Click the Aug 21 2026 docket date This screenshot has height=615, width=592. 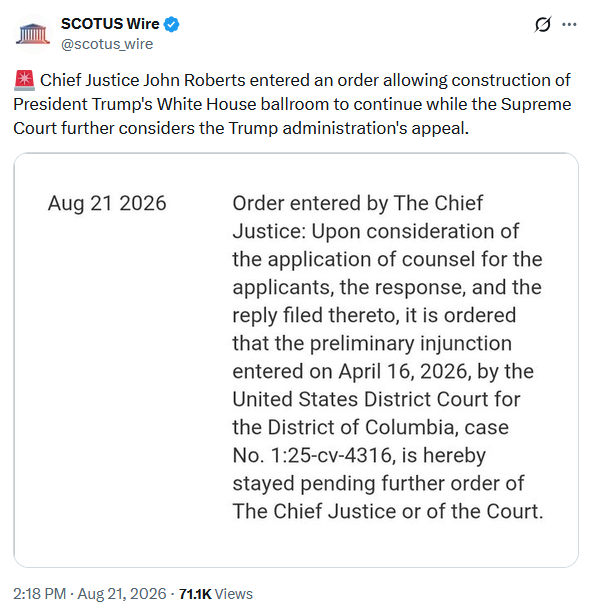(x=107, y=203)
